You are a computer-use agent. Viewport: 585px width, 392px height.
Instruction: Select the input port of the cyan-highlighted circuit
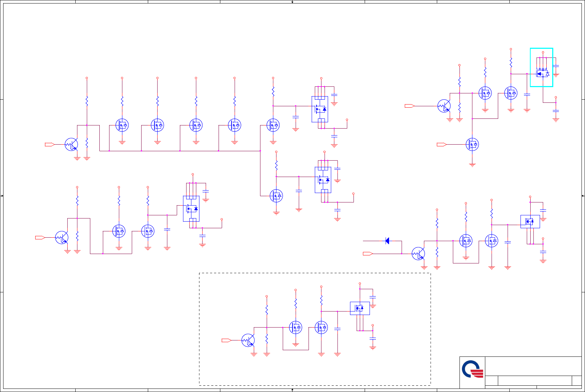pos(410,106)
